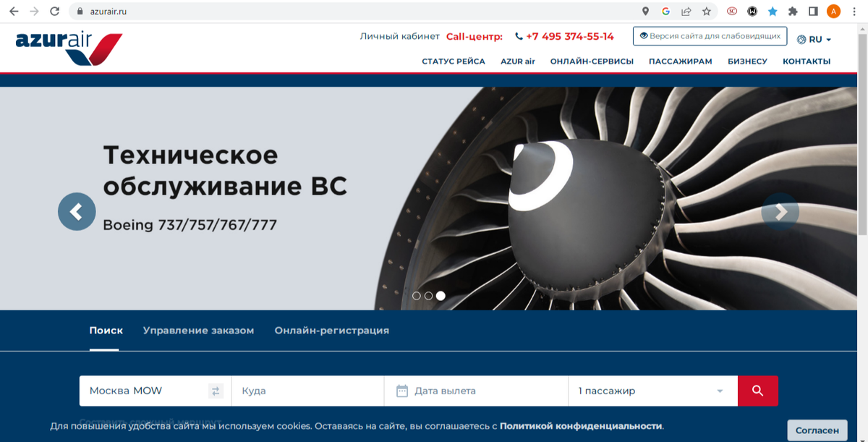The image size is (868, 442).
Task: Open the calendar icon for departure date
Action: click(402, 391)
